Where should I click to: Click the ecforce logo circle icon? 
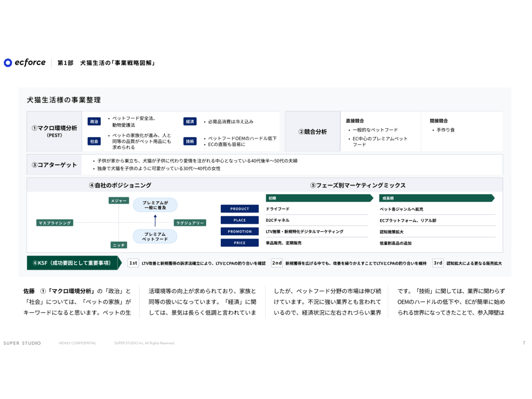pos(8,63)
